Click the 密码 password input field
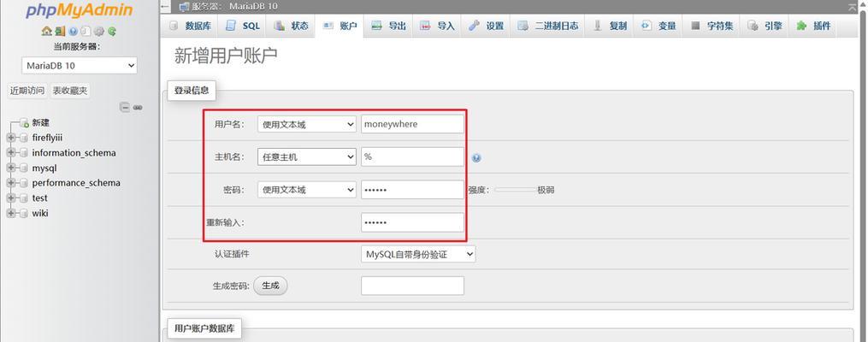The height and width of the screenshot is (342, 868). pos(412,190)
